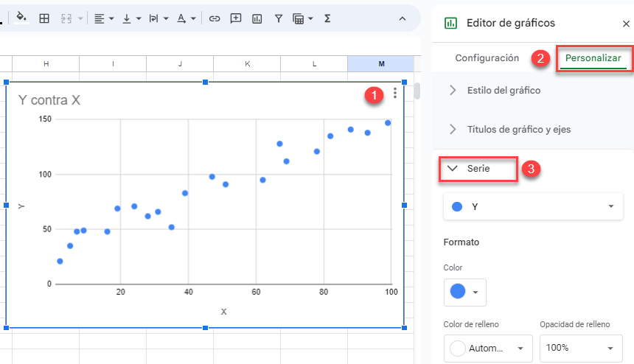Select column J header
The height and width of the screenshot is (364, 634).
point(180,64)
